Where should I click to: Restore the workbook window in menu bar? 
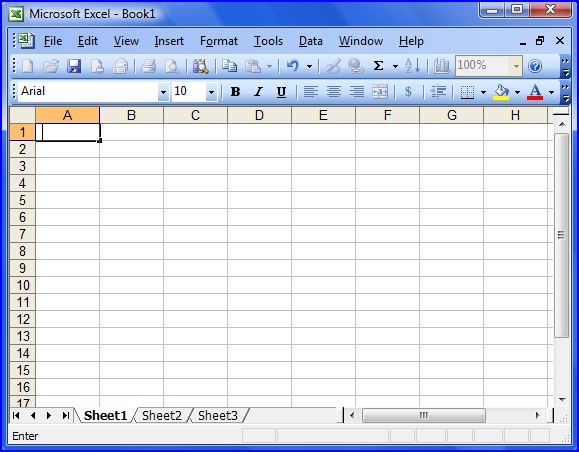(540, 41)
